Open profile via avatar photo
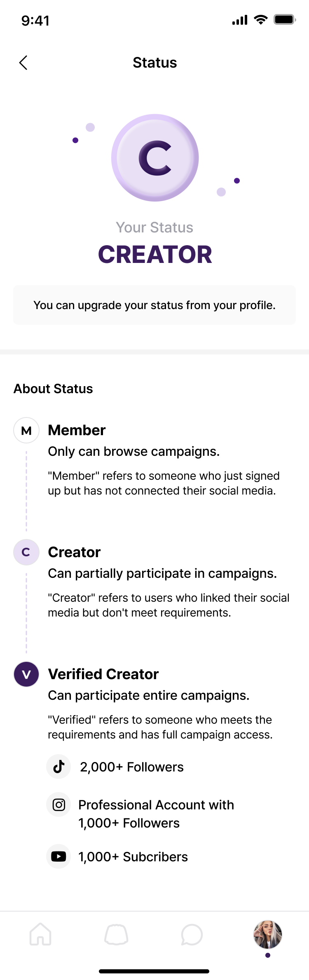Screen dimensions: 309x980 click(x=268, y=935)
